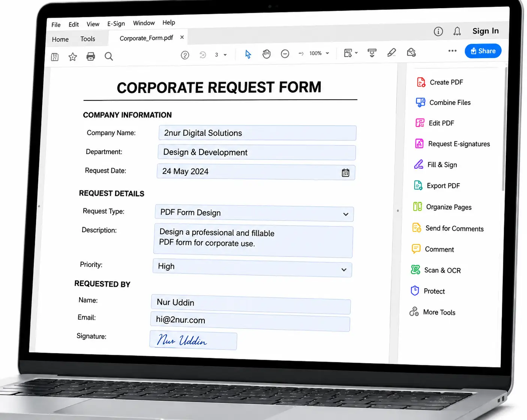Open the Help menu
Screen dimensions: 527x420
169,22
